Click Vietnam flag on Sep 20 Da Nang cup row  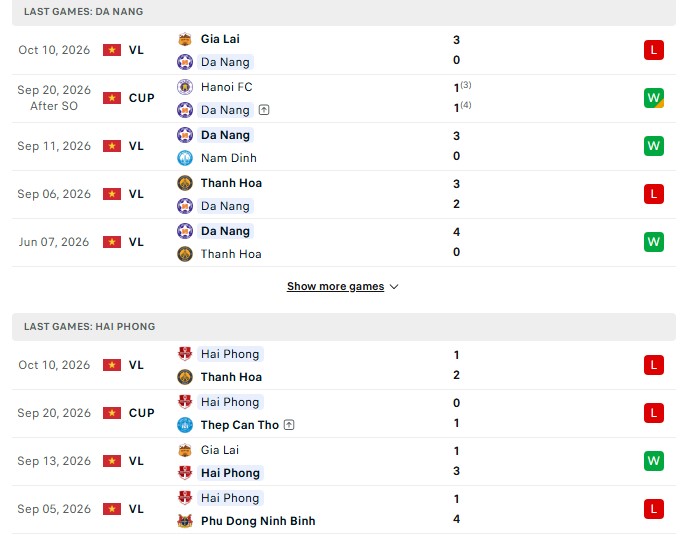pos(112,98)
